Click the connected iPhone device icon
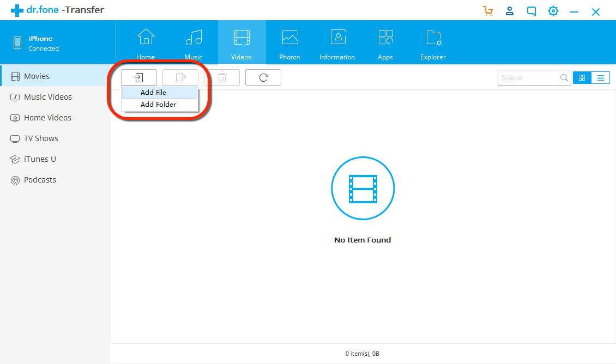Viewport: 616px width, 364px height. coord(17,43)
